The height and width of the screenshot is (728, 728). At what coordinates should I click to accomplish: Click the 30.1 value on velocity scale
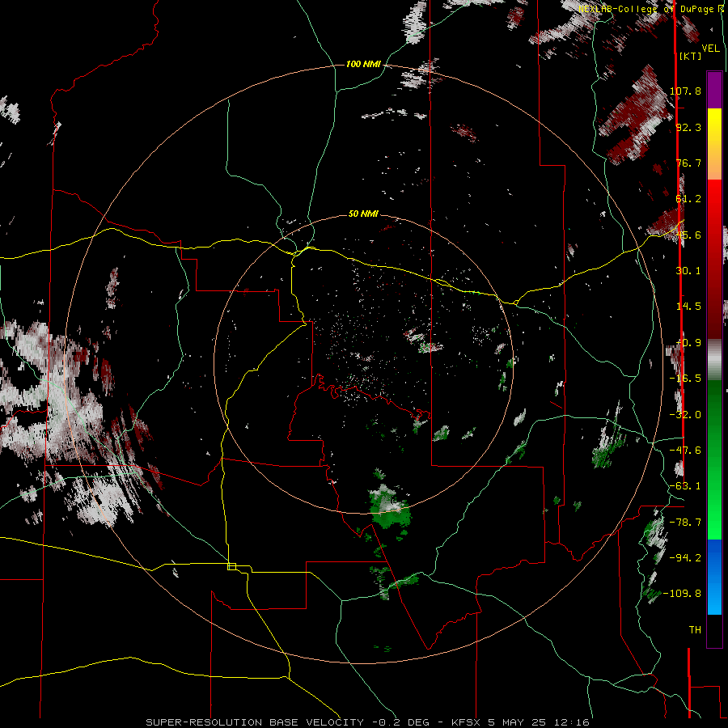coord(688,271)
